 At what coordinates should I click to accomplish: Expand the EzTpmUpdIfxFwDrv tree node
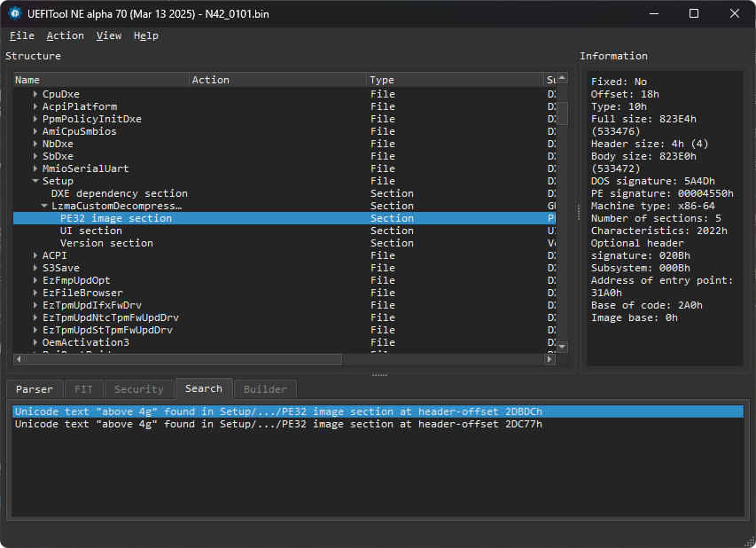(x=35, y=305)
